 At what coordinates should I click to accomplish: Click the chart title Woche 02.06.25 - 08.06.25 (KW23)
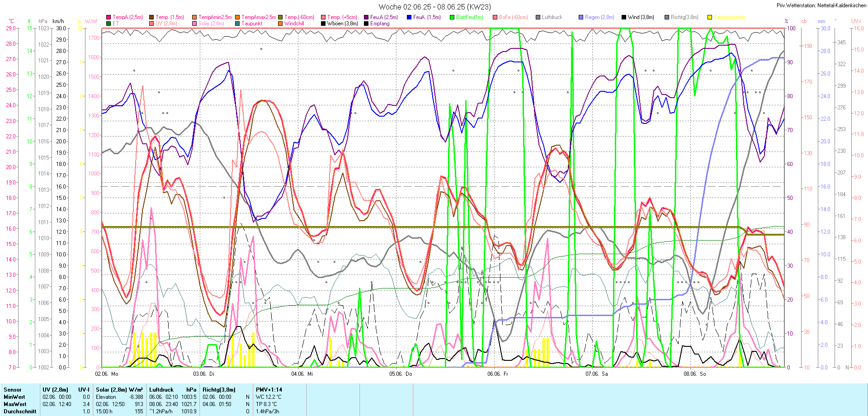pos(434,7)
